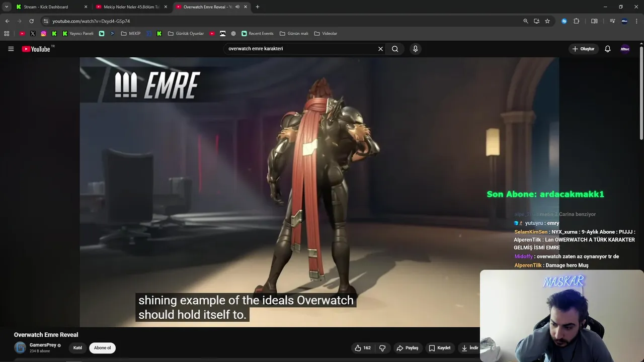644x362 pixels.
Task: Open the MEKİP bookmarks folder
Action: 131,34
